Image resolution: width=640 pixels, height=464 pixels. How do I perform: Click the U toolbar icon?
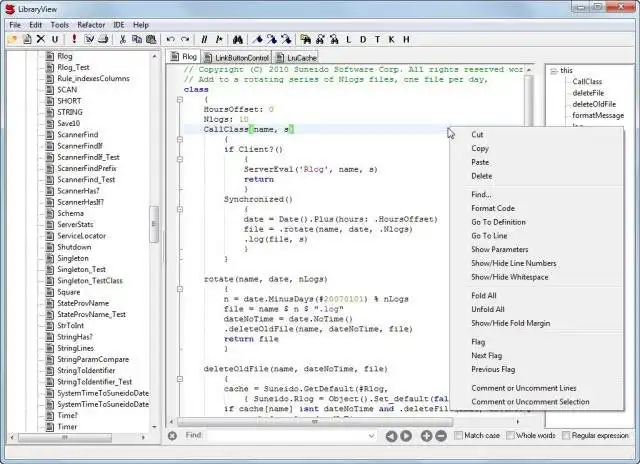click(55, 39)
